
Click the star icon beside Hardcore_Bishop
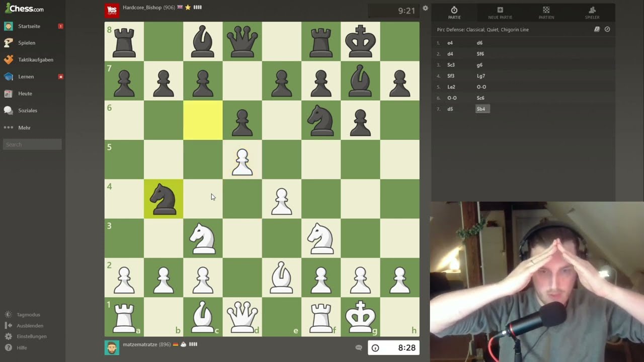188,8
